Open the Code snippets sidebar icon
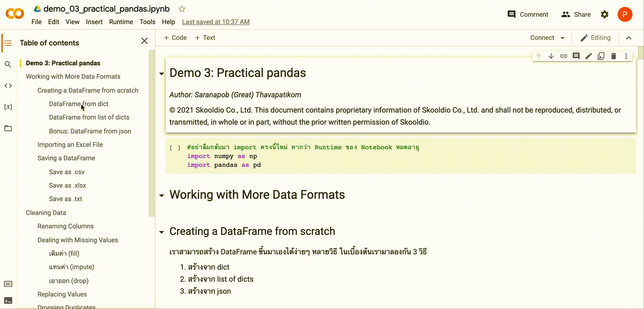This screenshot has height=309, width=644. [8, 86]
